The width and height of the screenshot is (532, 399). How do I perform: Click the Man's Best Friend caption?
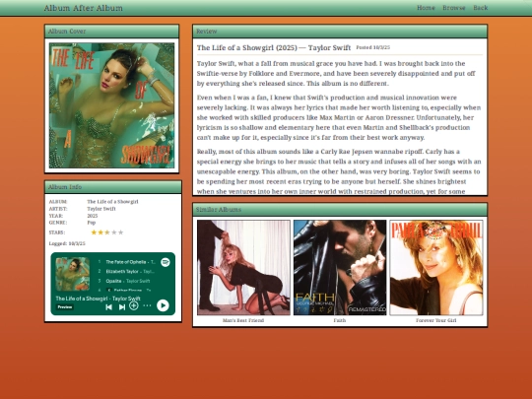243,320
